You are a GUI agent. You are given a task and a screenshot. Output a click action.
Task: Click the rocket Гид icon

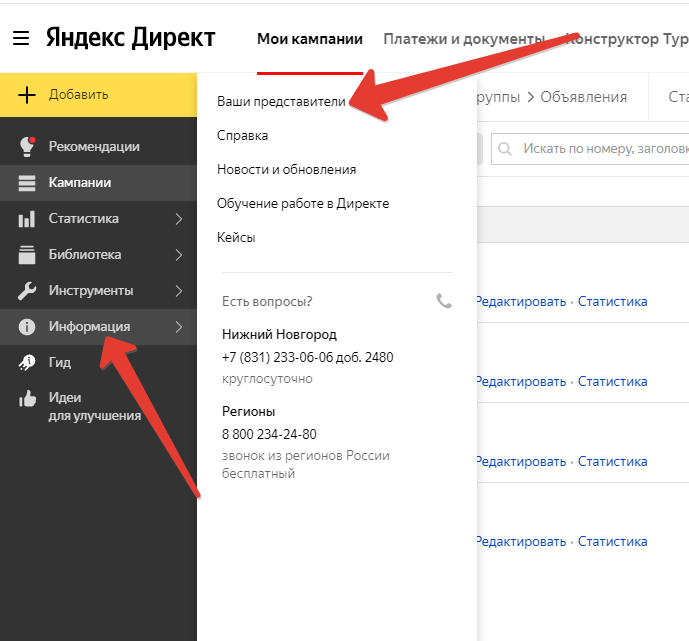(27, 362)
